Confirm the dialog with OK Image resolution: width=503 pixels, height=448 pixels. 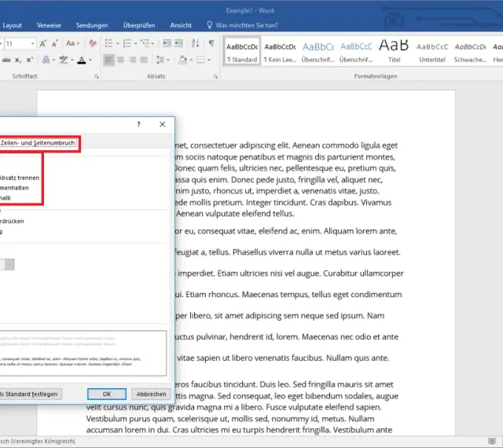click(107, 394)
